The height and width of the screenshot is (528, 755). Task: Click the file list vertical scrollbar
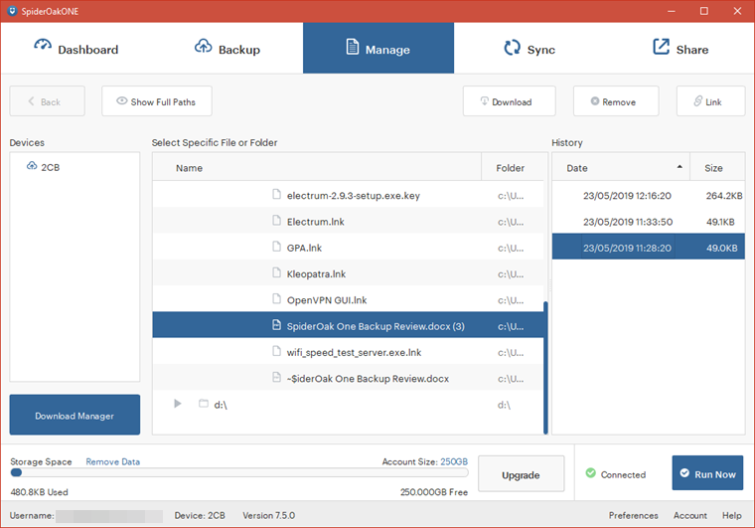(x=546, y=368)
